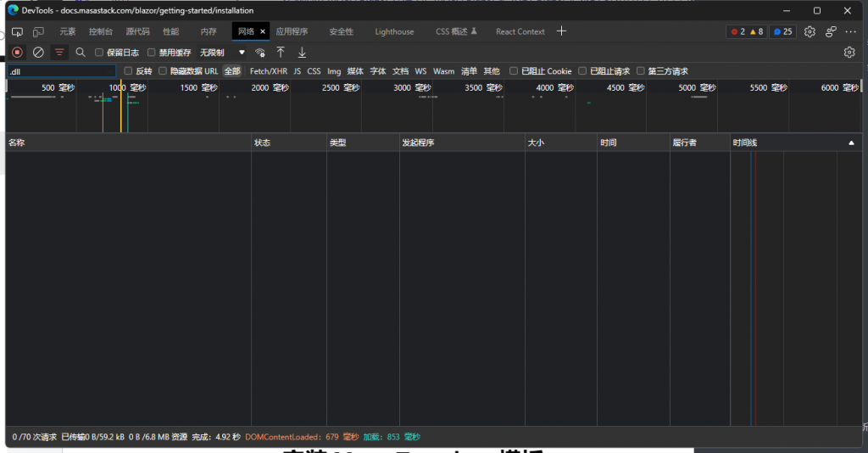The width and height of the screenshot is (868, 453).
Task: Check 已阻止 Cookie checkbox
Action: click(514, 71)
